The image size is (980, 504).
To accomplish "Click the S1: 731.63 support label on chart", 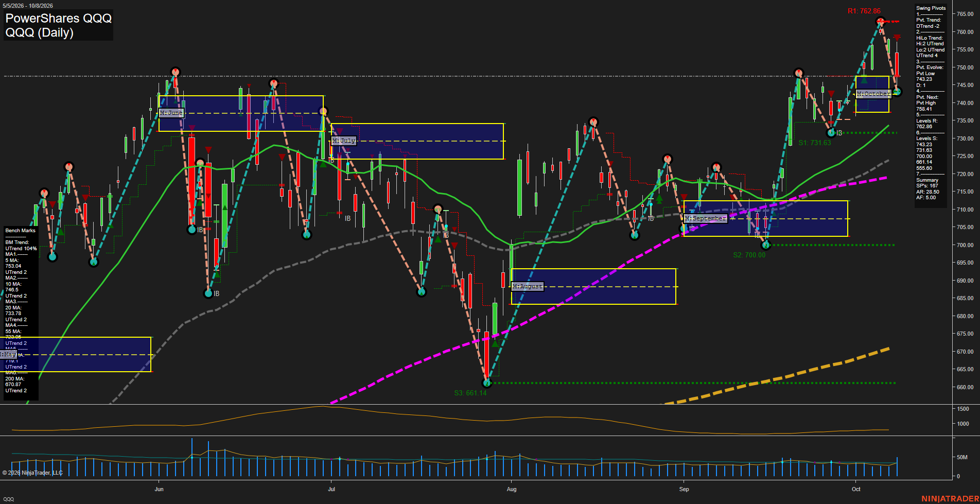I will pos(815,143).
